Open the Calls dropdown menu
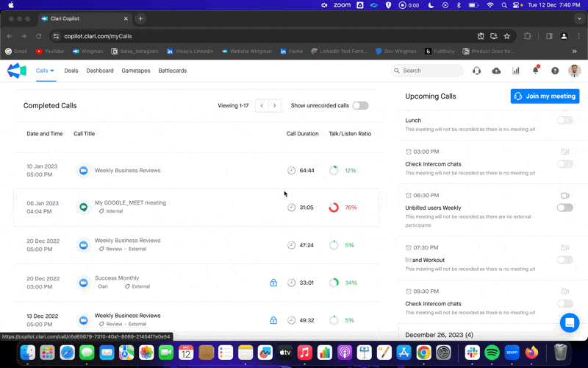The height and width of the screenshot is (368, 588). (45, 71)
